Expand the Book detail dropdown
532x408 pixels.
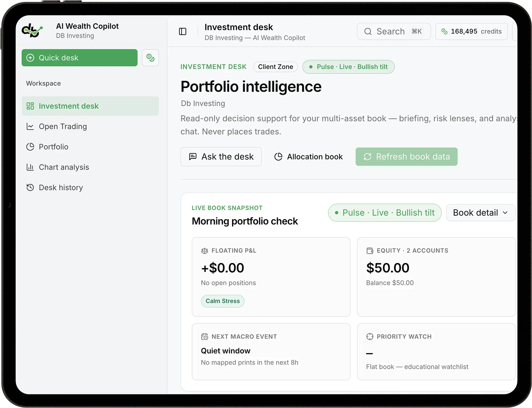[x=481, y=213]
